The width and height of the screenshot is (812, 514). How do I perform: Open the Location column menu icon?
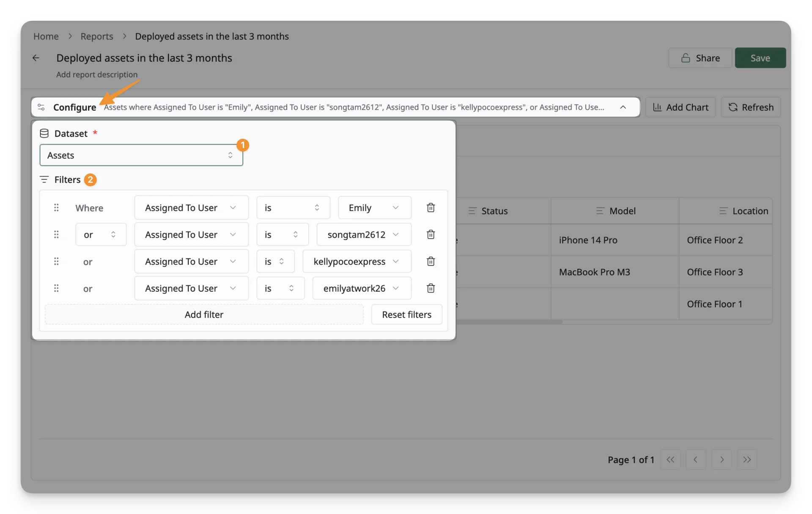(723, 211)
